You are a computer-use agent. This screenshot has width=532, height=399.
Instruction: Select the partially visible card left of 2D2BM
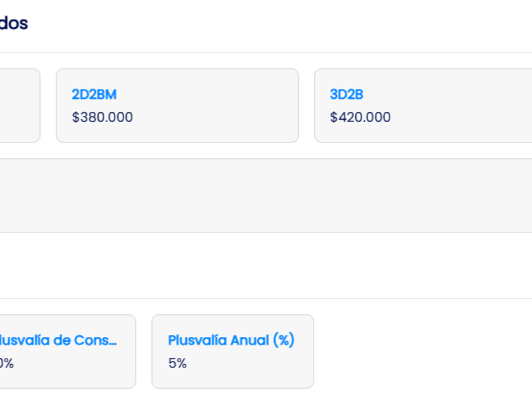(x=19, y=105)
